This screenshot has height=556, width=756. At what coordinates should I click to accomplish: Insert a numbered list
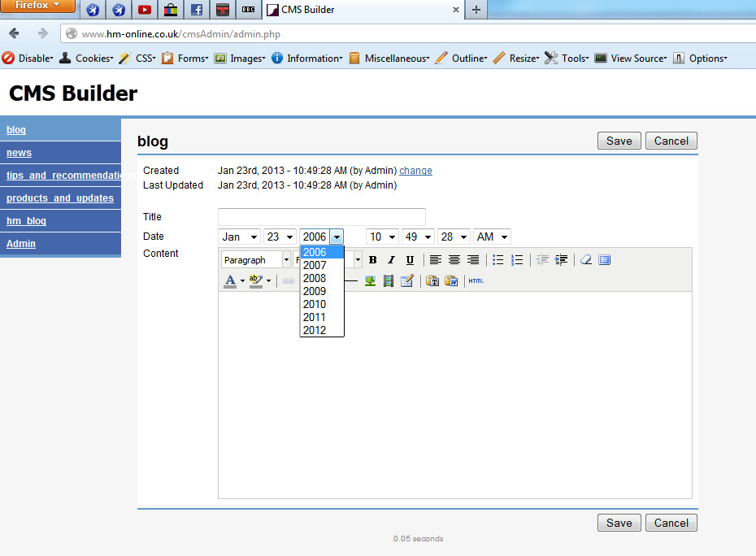(517, 260)
